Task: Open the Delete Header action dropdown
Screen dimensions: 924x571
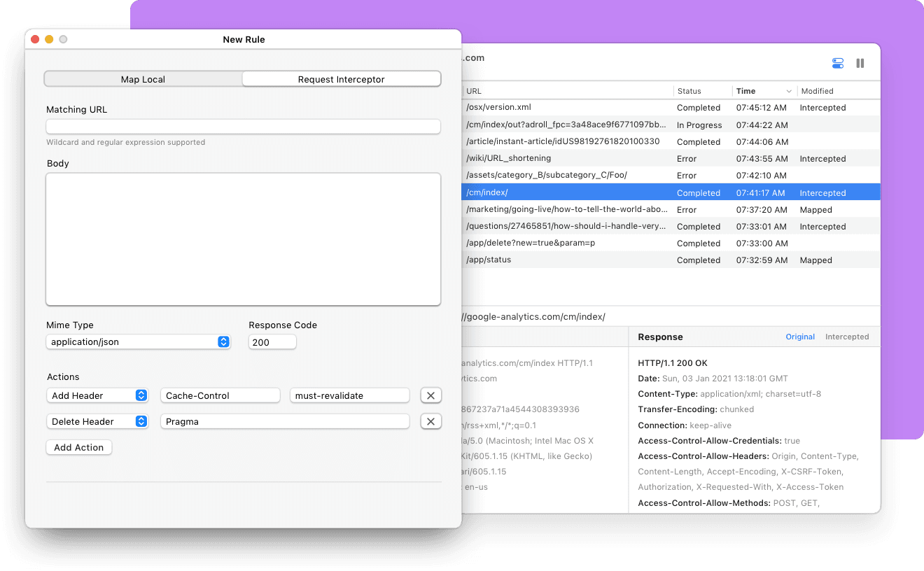Action: [97, 421]
